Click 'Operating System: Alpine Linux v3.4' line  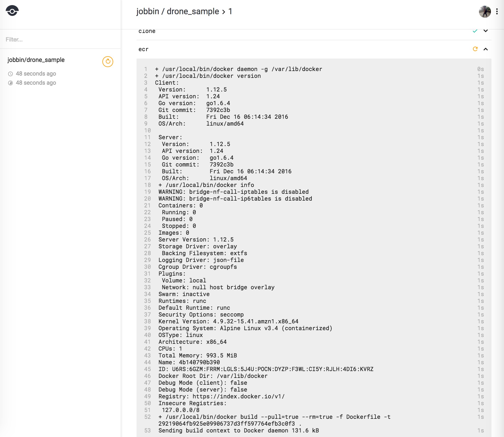(x=245, y=328)
